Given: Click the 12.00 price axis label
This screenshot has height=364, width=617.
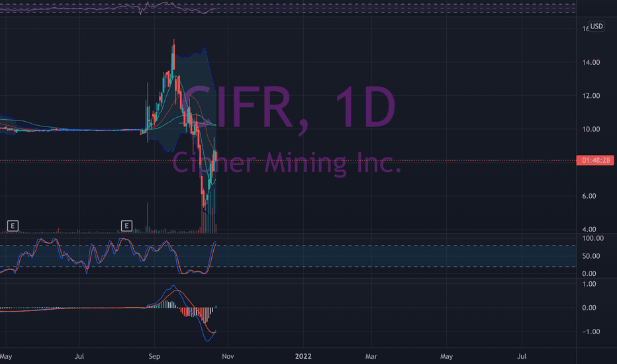Looking at the screenshot, I should [x=591, y=95].
